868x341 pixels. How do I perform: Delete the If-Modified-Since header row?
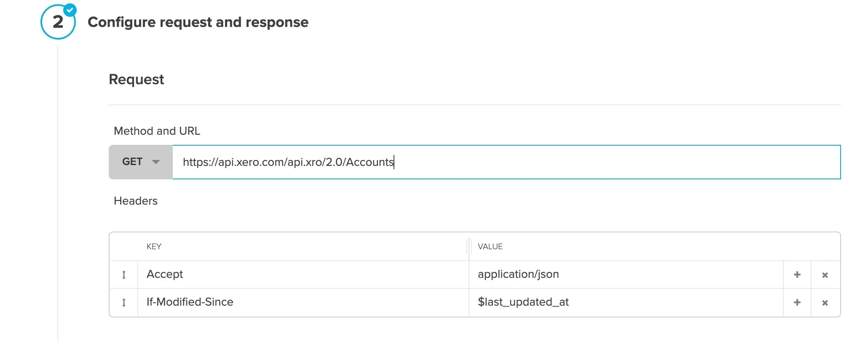click(825, 303)
